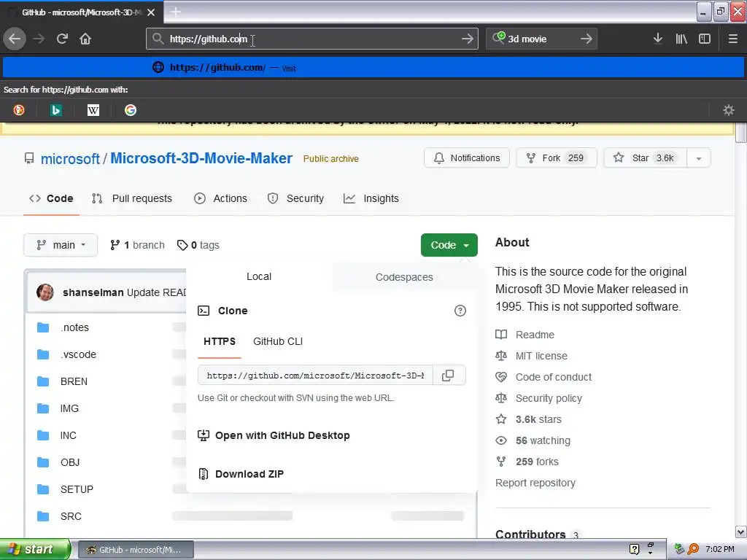The width and height of the screenshot is (747, 560).
Task: Open the Microsoft-3D-Movie-Maker repo link
Action: (x=201, y=158)
